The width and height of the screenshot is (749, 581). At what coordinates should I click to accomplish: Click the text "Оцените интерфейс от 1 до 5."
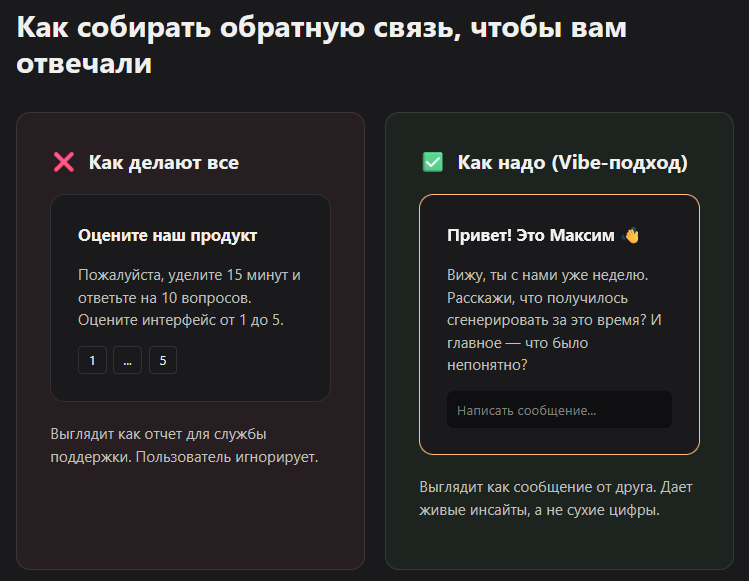point(181,320)
